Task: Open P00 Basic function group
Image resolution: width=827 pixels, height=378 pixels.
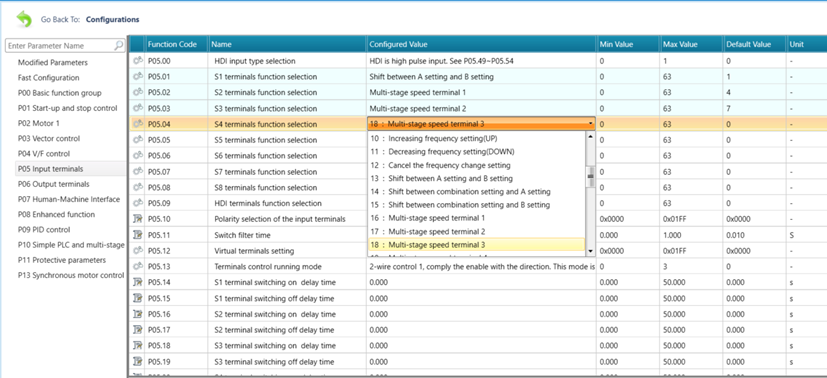Action: click(x=60, y=93)
